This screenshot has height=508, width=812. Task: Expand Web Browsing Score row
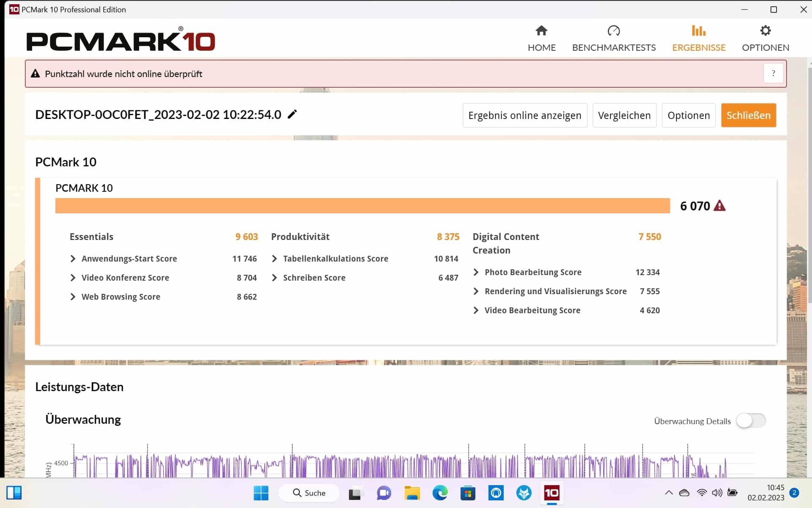[x=73, y=297]
